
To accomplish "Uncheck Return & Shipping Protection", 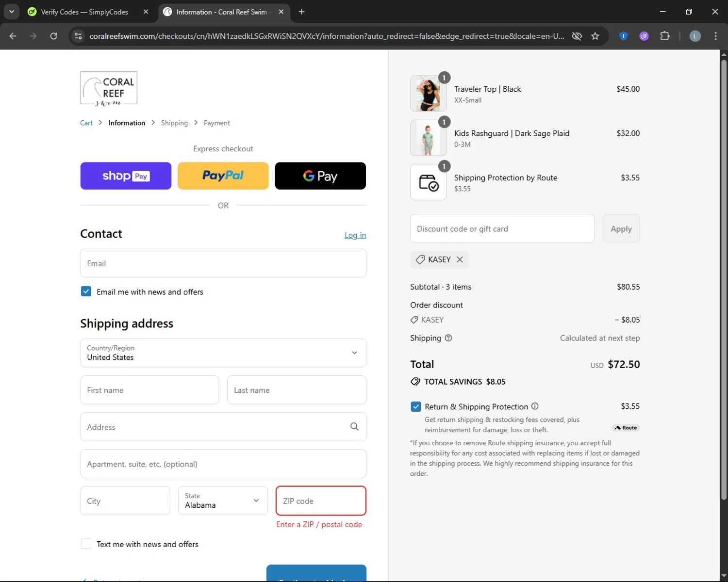I will 416,406.
